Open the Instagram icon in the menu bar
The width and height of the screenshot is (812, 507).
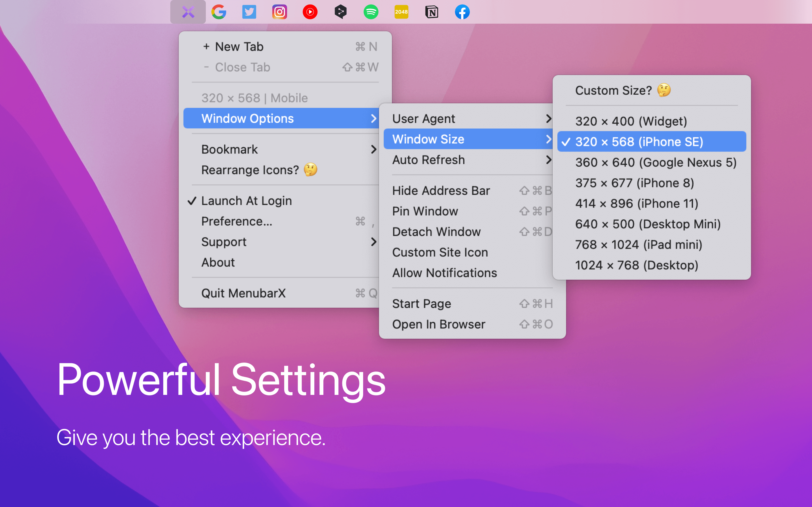pos(279,12)
